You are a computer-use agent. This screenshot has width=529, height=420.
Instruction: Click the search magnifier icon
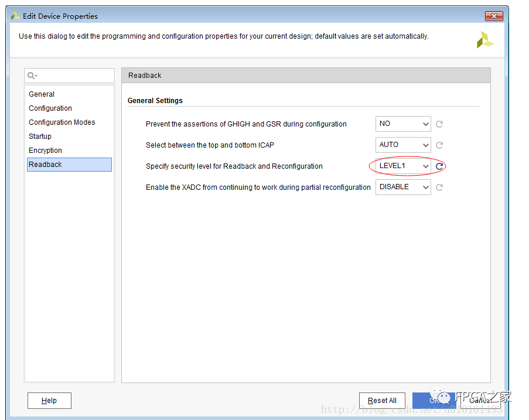pyautogui.click(x=32, y=76)
